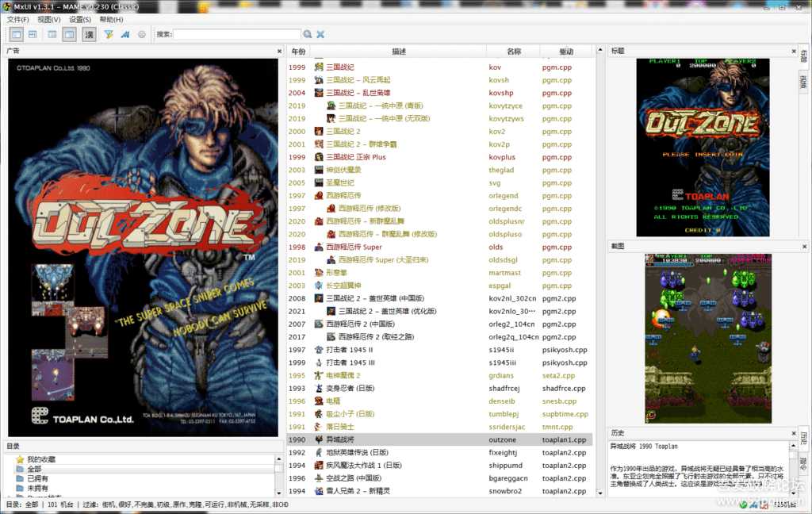The height and width of the screenshot is (514, 812).
Task: Click the filter funnel icon in toolbar
Action: point(109,34)
